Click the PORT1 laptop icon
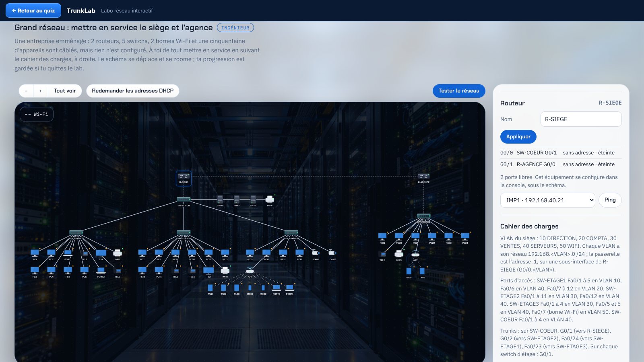This screenshot has height=362, width=644. (68, 253)
